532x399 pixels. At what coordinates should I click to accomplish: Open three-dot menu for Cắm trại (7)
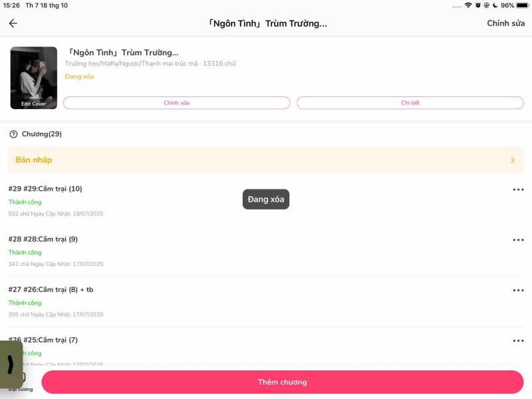click(x=518, y=341)
